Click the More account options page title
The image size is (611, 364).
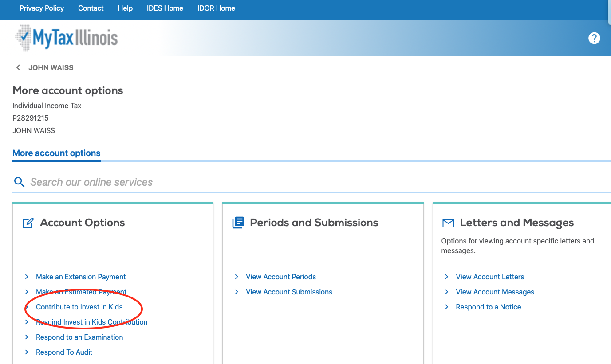tap(68, 90)
